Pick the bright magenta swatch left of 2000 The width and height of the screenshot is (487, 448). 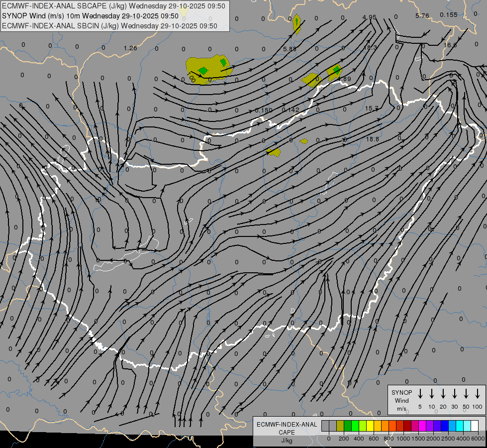[423, 426]
